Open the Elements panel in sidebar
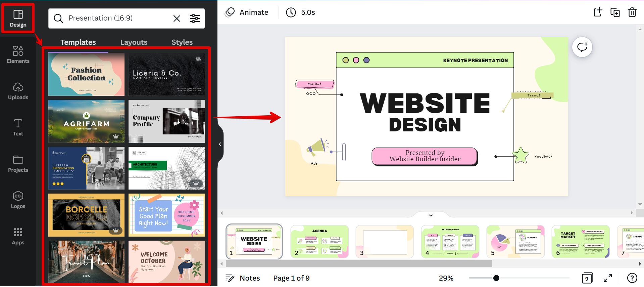The image size is (644, 287). click(x=18, y=55)
